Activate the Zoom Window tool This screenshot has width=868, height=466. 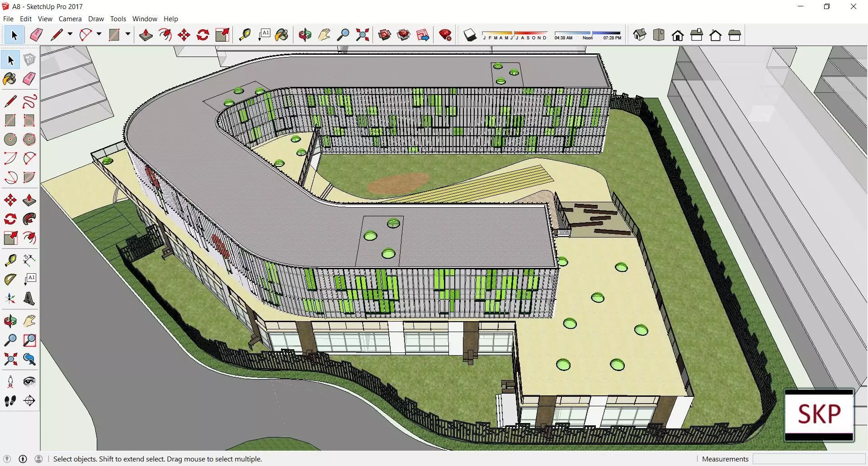[x=29, y=340]
